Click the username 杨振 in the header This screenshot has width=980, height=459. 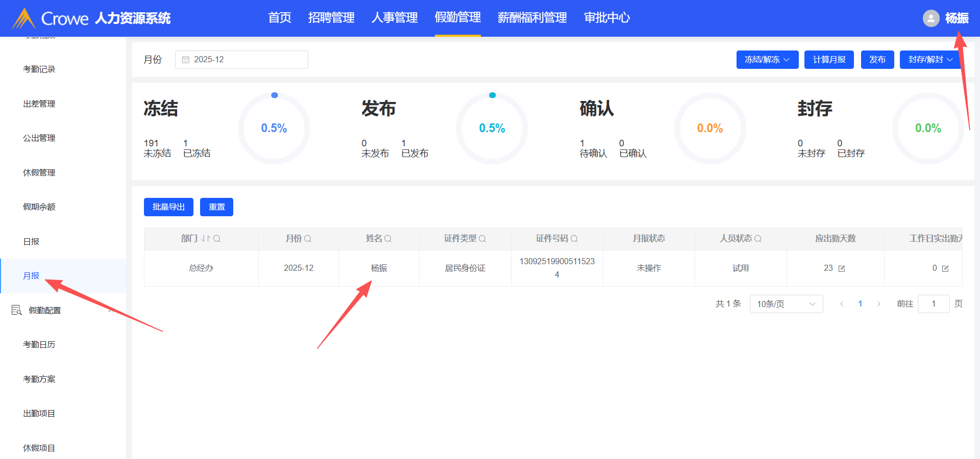(x=957, y=18)
